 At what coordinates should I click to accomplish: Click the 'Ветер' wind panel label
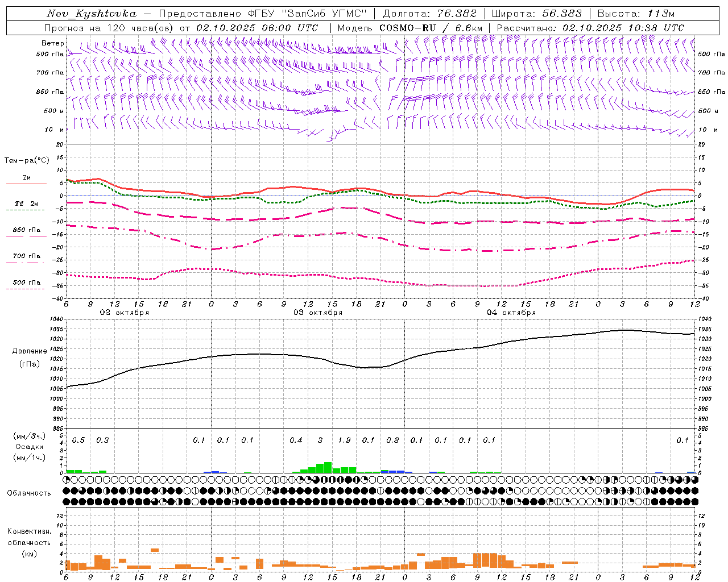[x=52, y=43]
